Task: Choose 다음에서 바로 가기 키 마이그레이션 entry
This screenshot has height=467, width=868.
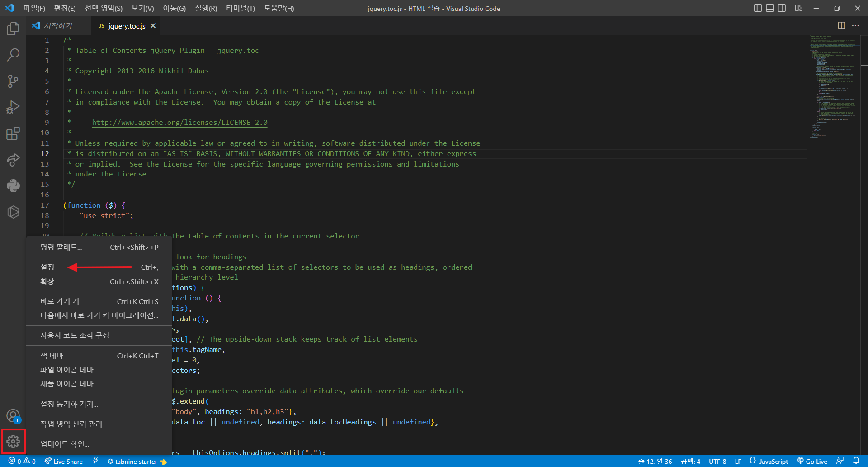Action: pyautogui.click(x=99, y=315)
